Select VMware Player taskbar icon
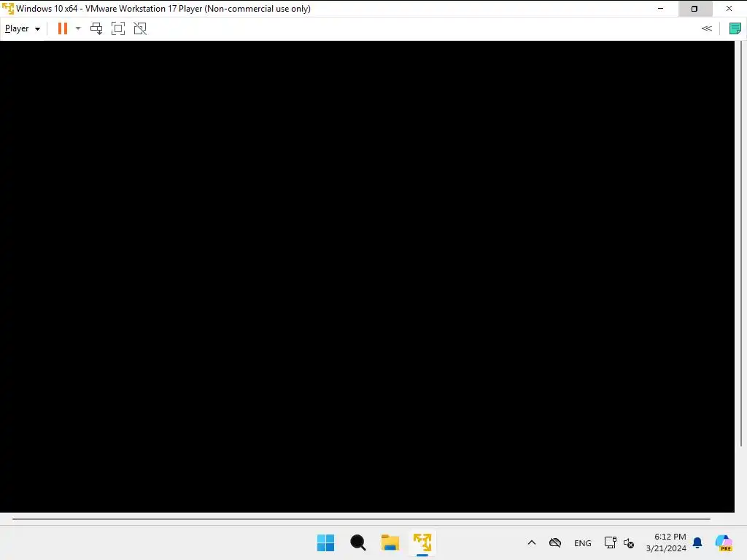Image resolution: width=747 pixels, height=560 pixels. (422, 542)
